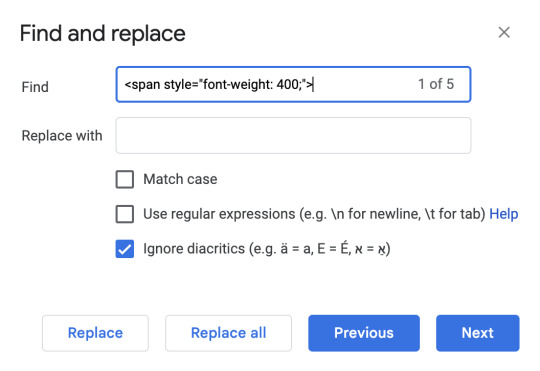Viewport: 540px width, 371px height.
Task: Tick the Use regular expressions checkbox
Action: 125,214
